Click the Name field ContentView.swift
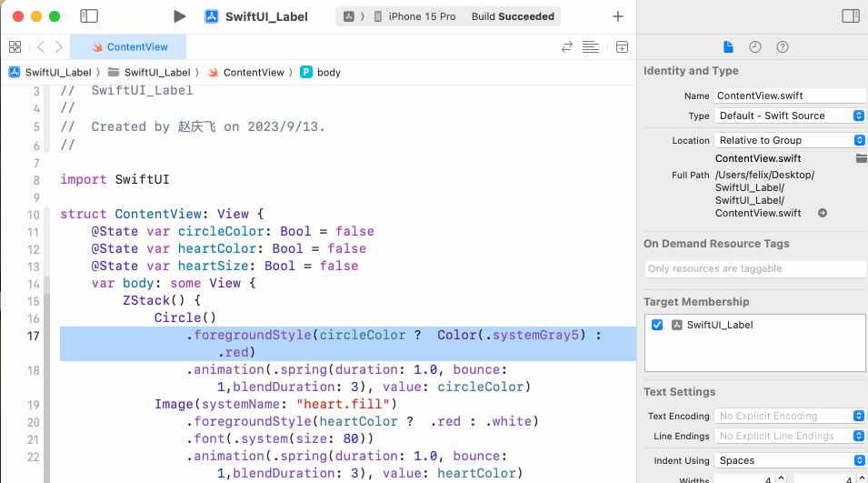Screen dimensions: 868x483 (790, 96)
